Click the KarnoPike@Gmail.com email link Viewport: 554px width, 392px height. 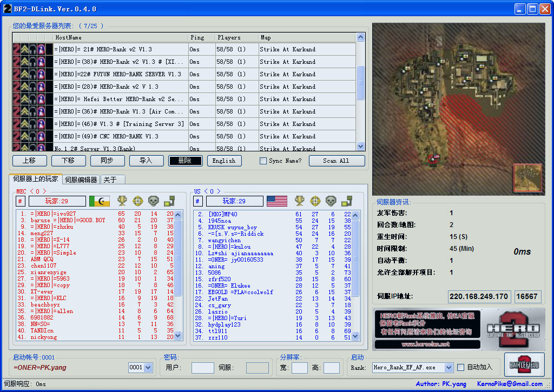pos(510,384)
